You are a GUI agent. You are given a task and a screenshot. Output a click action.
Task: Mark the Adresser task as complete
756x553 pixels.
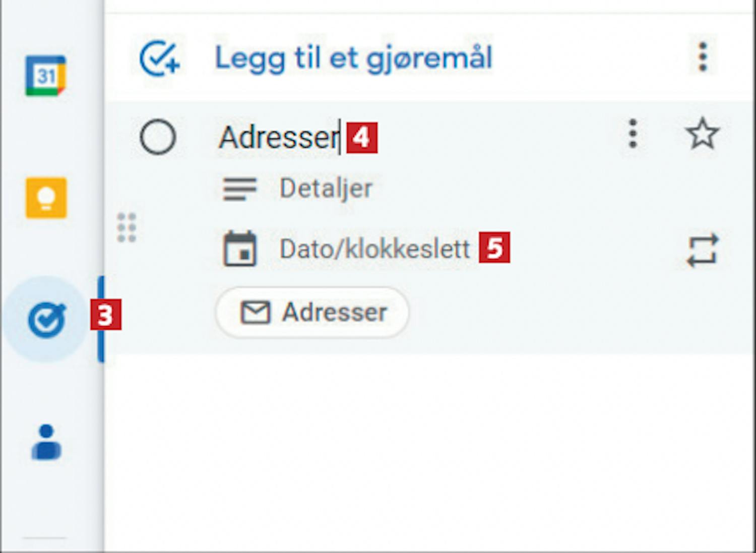pyautogui.click(x=158, y=137)
